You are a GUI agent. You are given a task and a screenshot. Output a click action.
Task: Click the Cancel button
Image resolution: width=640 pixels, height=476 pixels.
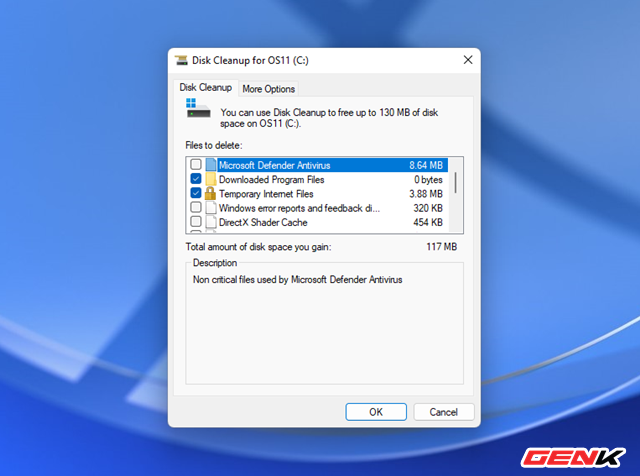click(x=444, y=412)
